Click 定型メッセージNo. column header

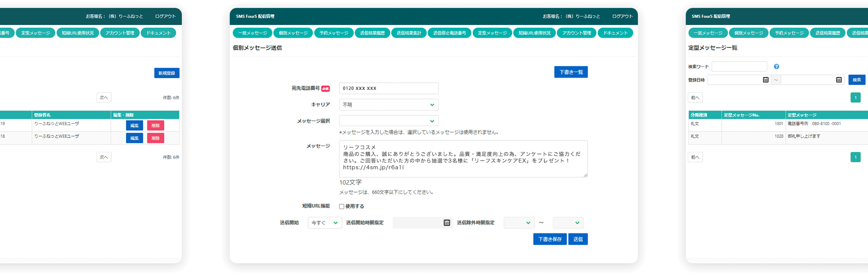(x=753, y=115)
